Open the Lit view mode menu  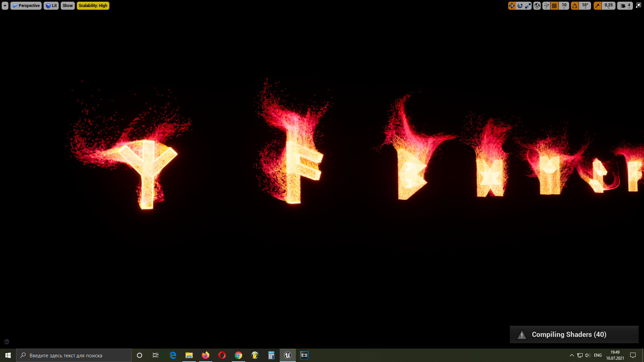[51, 6]
